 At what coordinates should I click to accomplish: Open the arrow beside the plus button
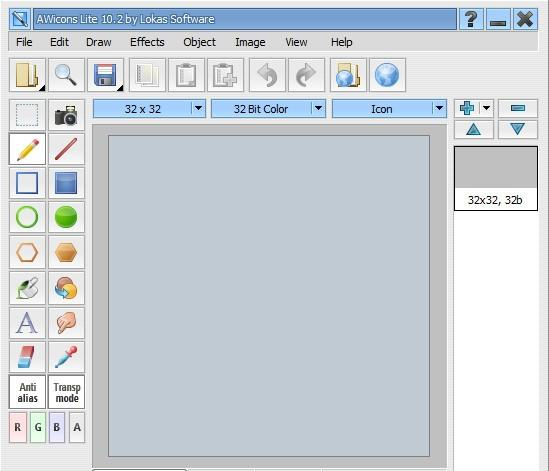[486, 108]
